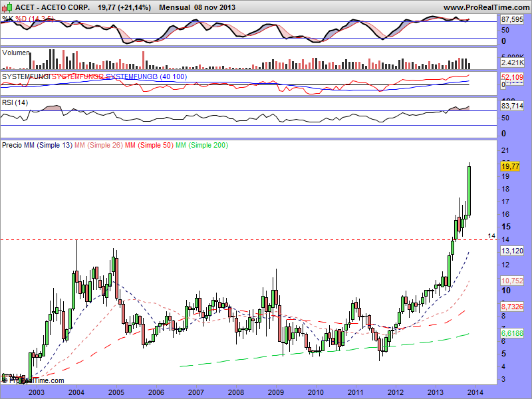Click the RSI value 83,714

click(512, 106)
